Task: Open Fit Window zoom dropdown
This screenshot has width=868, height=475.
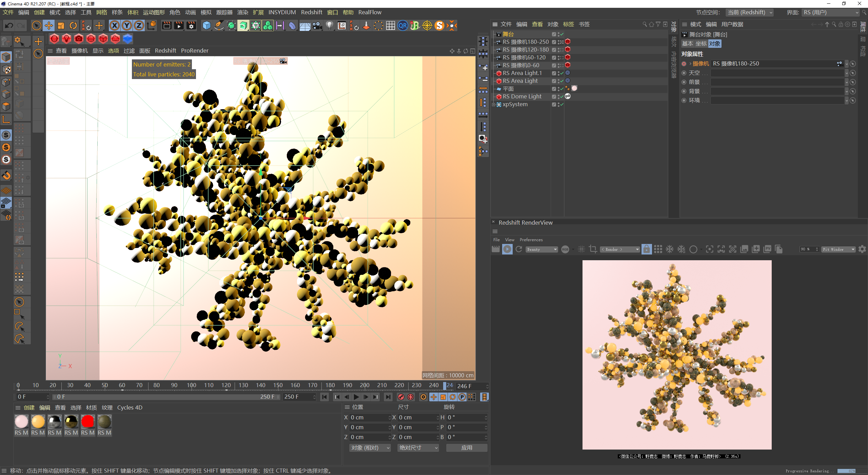Action: tap(838, 249)
